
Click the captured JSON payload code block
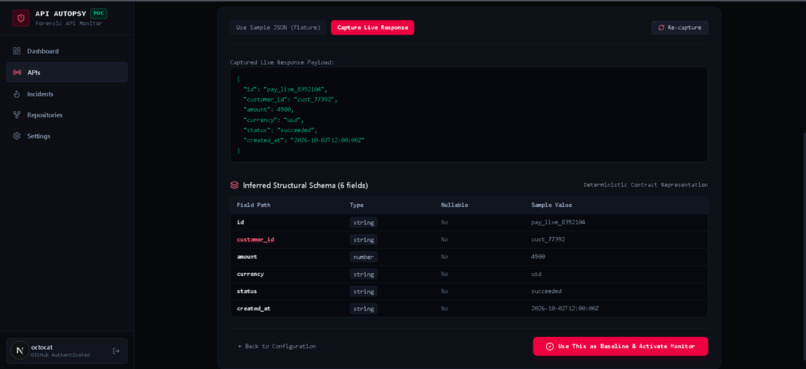[469, 115]
